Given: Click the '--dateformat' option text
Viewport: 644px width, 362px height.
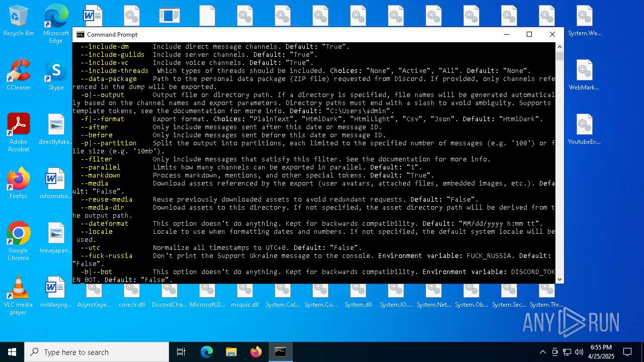Looking at the screenshot, I should pos(105,224).
